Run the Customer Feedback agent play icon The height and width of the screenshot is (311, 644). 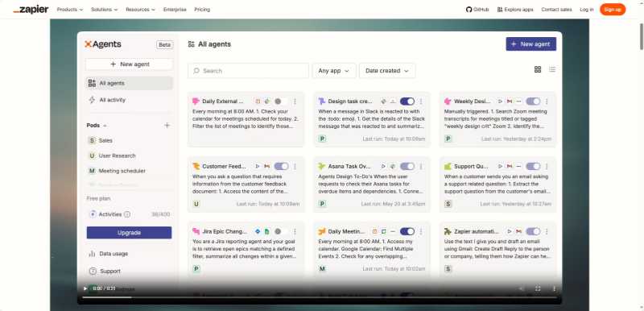[258, 167]
